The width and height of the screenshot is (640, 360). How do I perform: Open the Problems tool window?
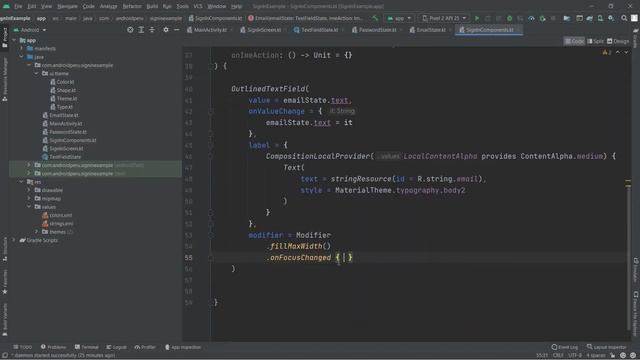click(x=53, y=347)
